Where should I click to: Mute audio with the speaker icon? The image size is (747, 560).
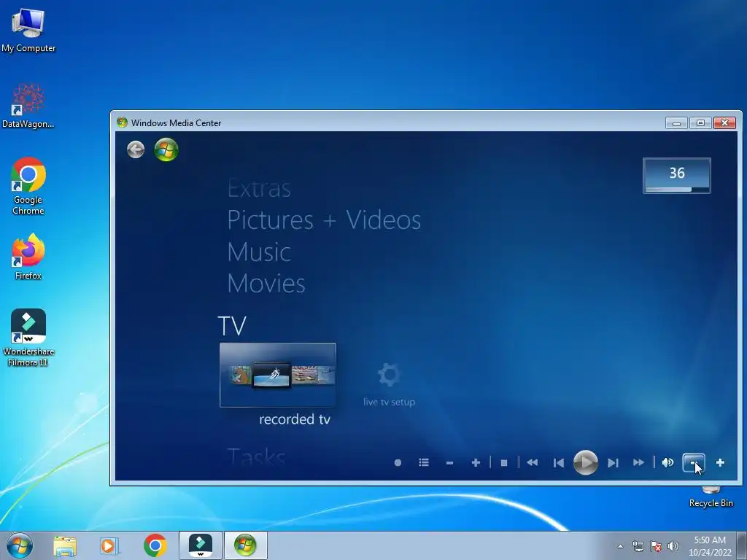tap(667, 462)
